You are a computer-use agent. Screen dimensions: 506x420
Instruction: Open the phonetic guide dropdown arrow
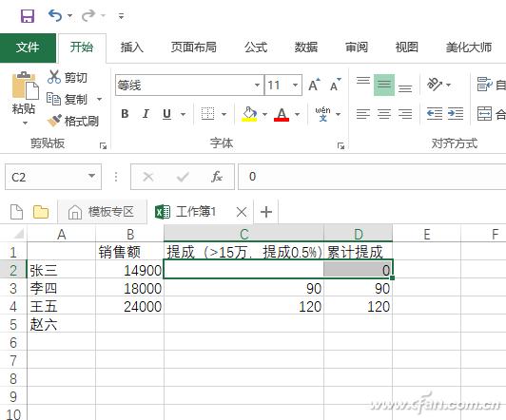tap(339, 114)
